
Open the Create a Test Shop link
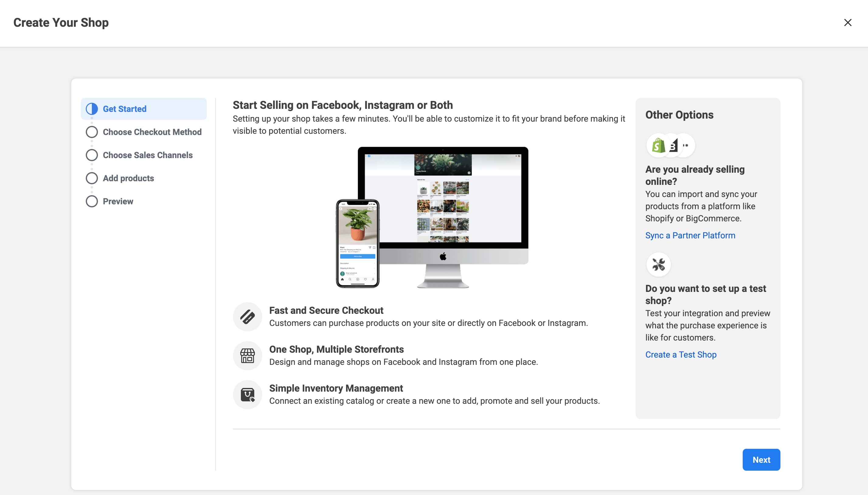681,355
